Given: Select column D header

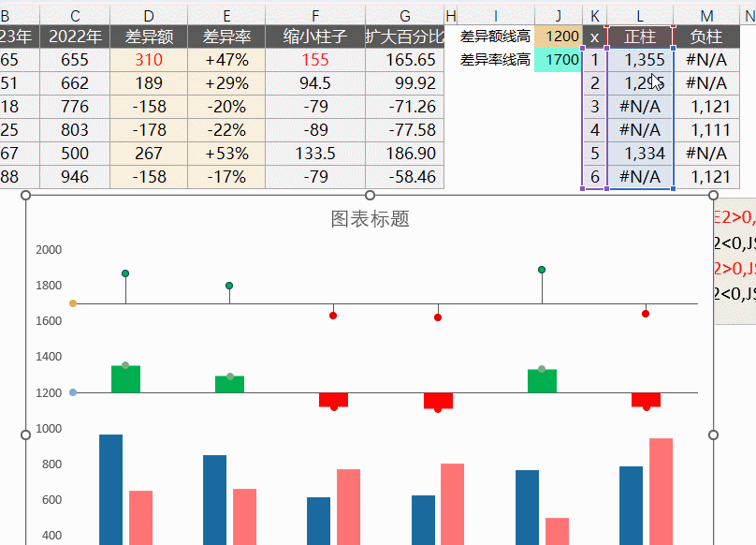Looking at the screenshot, I should (149, 15).
